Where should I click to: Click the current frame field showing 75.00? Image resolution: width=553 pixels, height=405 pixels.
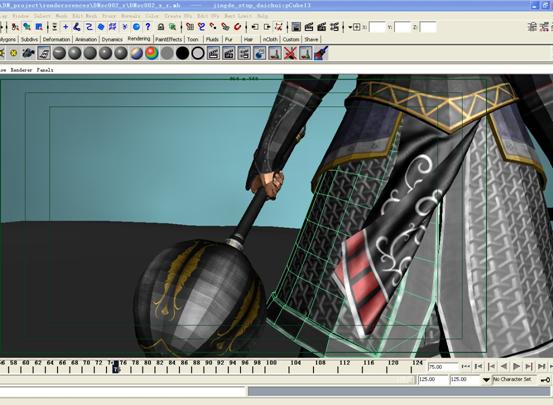443,367
